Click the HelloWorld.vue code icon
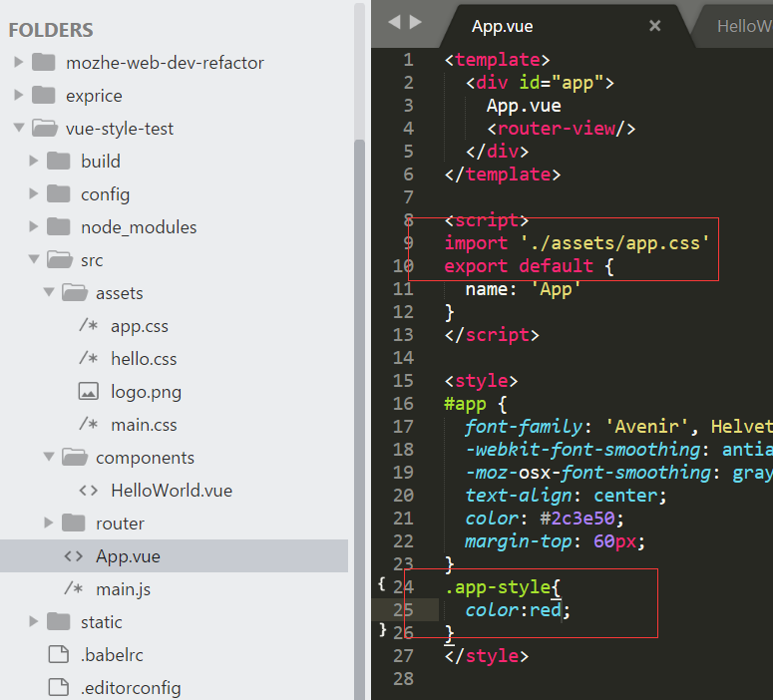This screenshot has width=773, height=700. [88, 491]
